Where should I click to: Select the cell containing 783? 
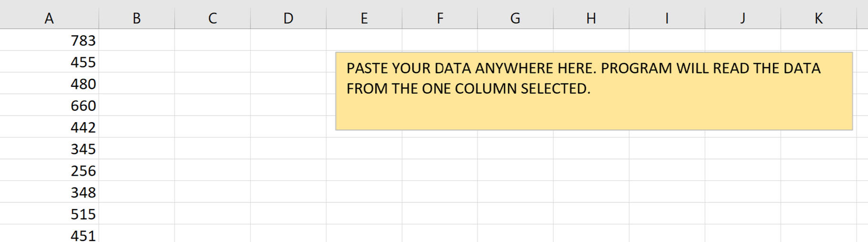tap(50, 40)
